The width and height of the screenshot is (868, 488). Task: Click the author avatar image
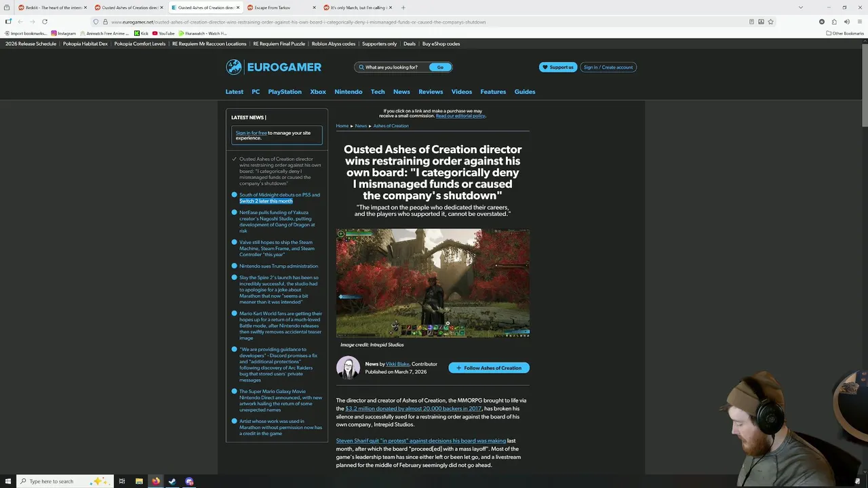tap(348, 367)
